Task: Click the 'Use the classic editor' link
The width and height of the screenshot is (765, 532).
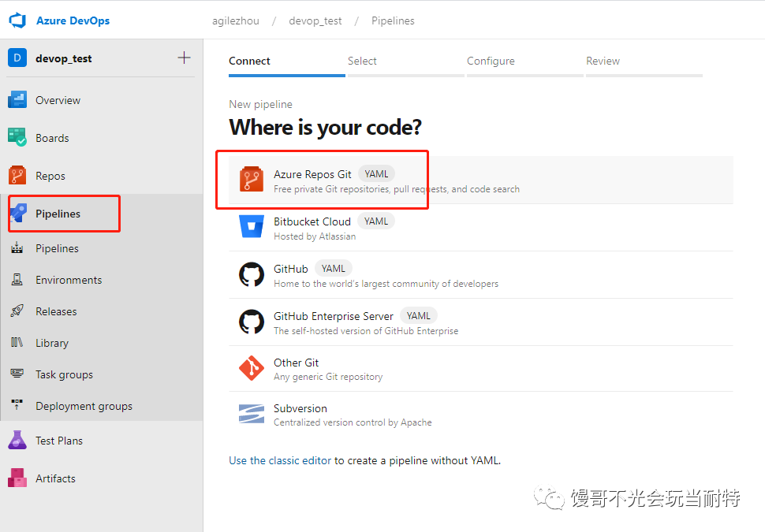Action: point(280,460)
